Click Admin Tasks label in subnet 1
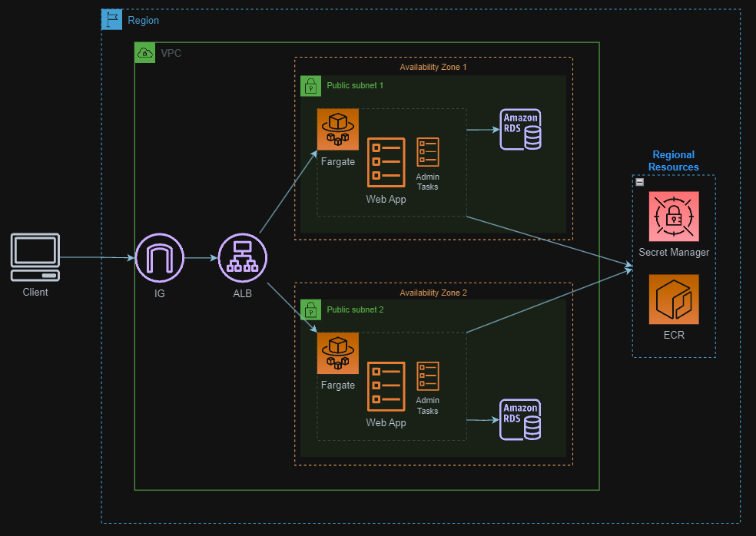Image resolution: width=756 pixels, height=536 pixels. (428, 182)
